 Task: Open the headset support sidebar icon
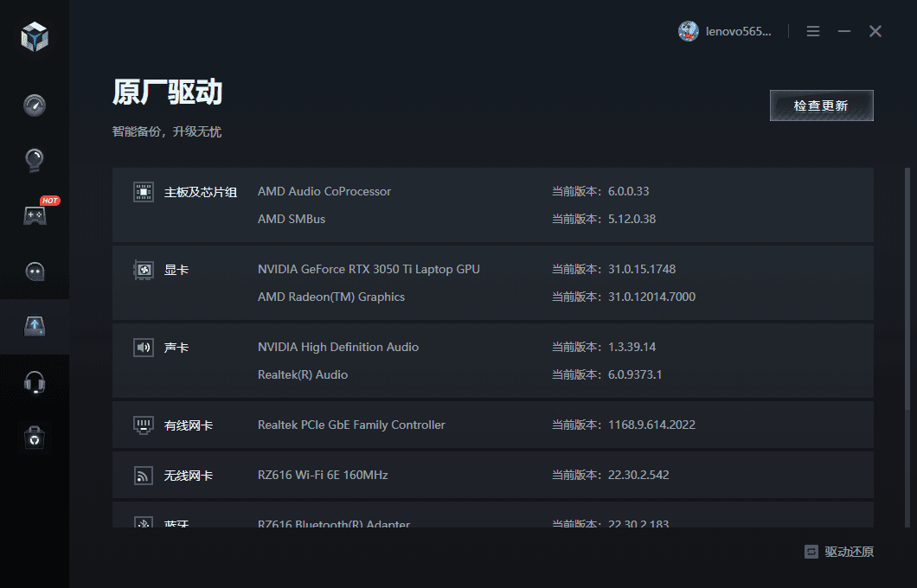[35, 382]
